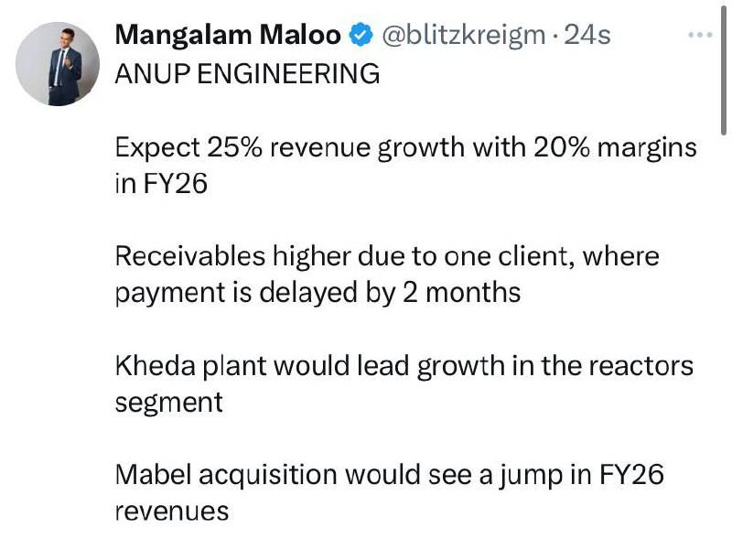Open the @blitzkreigm handle link

coord(463,36)
